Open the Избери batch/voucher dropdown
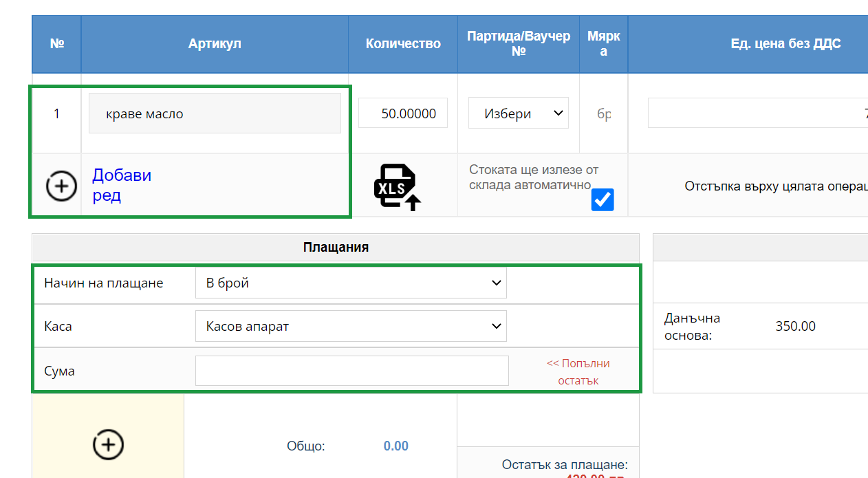Image resolution: width=868 pixels, height=478 pixels. pyautogui.click(x=519, y=113)
